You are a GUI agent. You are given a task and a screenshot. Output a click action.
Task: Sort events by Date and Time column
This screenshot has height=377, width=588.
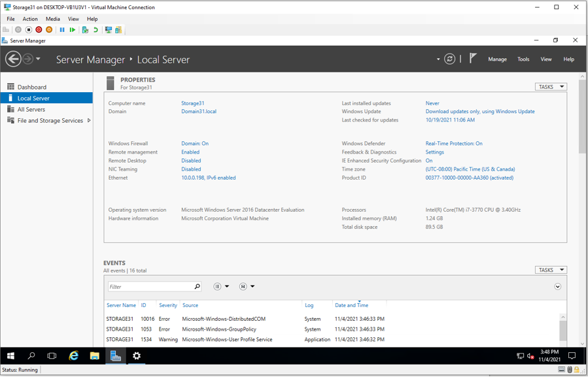[x=351, y=305]
